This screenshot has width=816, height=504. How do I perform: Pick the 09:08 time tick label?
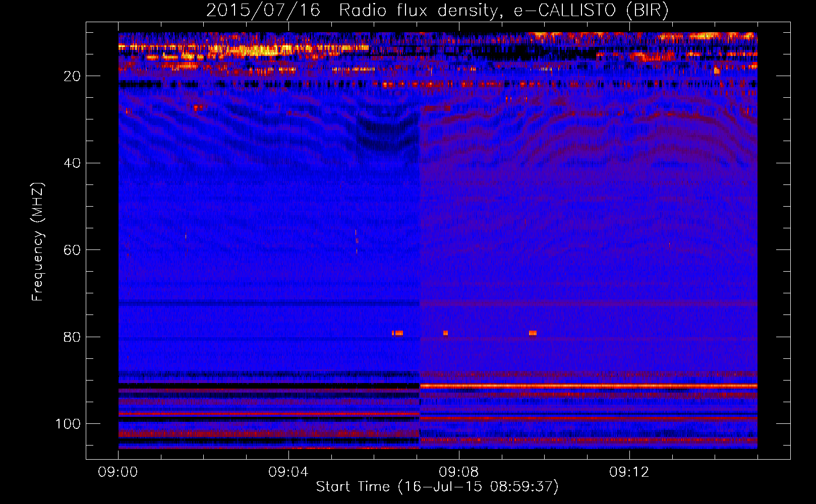[x=459, y=472]
